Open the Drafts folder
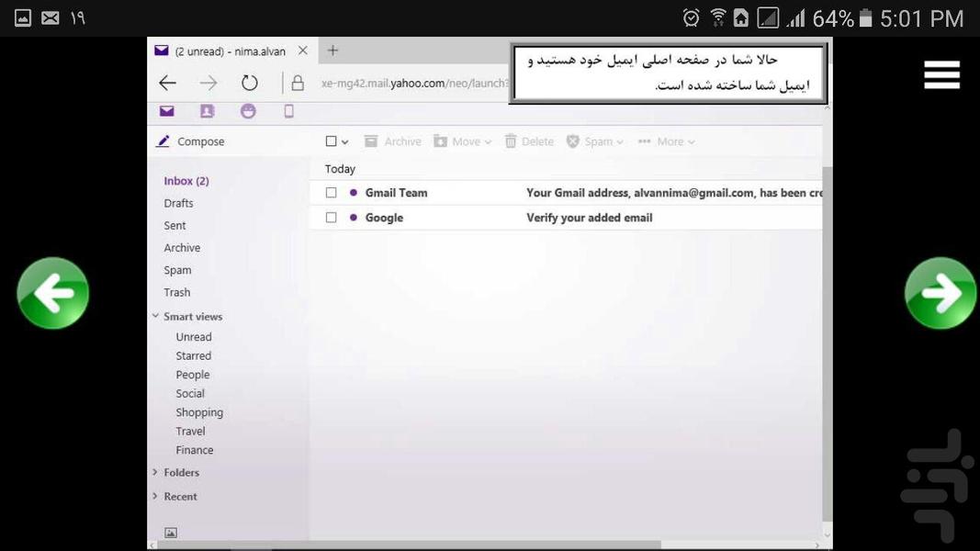Image resolution: width=980 pixels, height=551 pixels. [x=179, y=203]
